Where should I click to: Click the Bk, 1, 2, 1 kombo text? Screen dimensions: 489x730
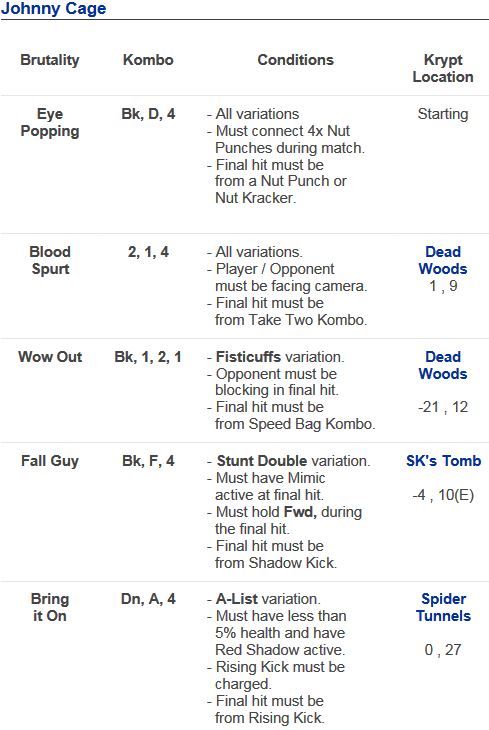148,357
